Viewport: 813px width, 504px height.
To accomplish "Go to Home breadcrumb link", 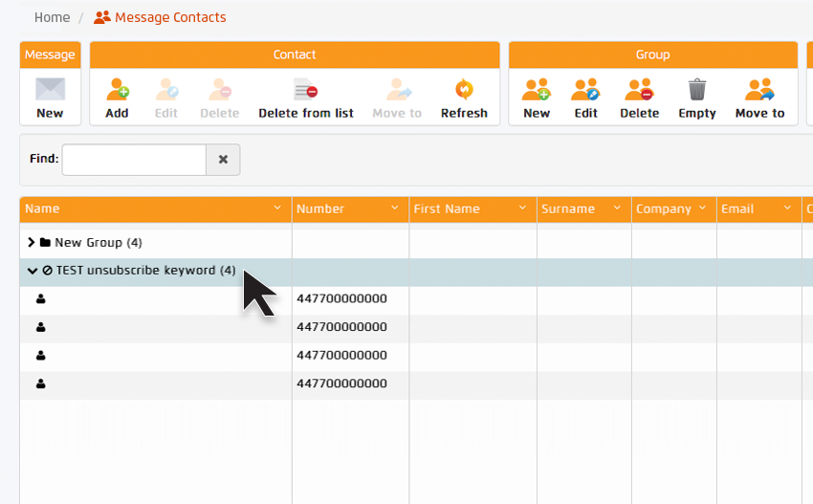I will pyautogui.click(x=52, y=17).
